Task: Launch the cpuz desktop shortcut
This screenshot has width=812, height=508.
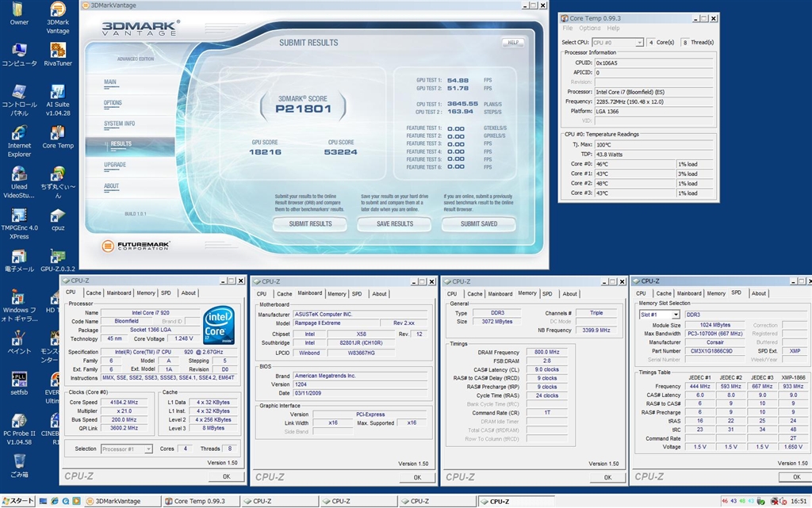Action: 57,220
